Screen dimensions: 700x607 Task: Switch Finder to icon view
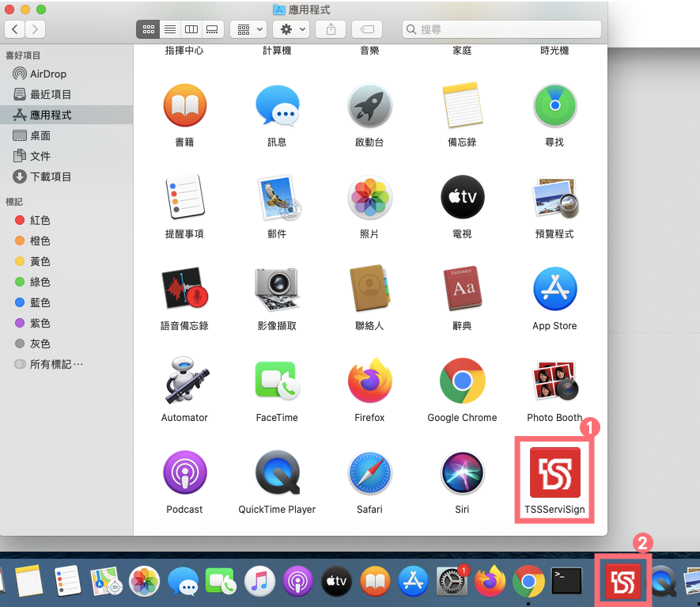click(x=148, y=29)
